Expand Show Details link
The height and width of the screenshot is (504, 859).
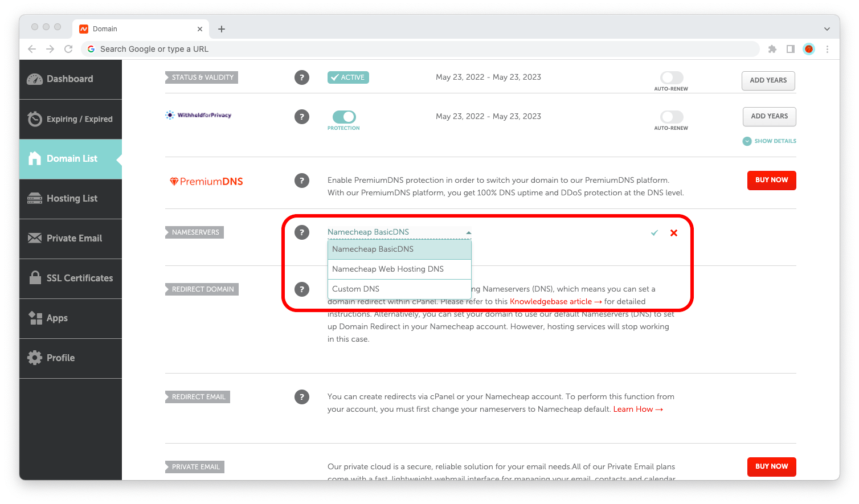[770, 141]
